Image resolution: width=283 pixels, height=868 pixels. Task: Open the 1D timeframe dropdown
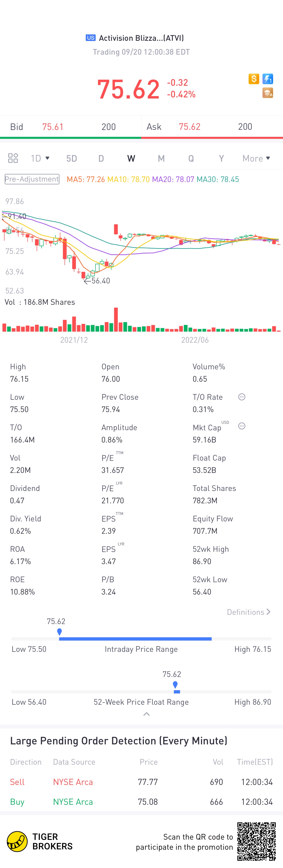tap(40, 158)
